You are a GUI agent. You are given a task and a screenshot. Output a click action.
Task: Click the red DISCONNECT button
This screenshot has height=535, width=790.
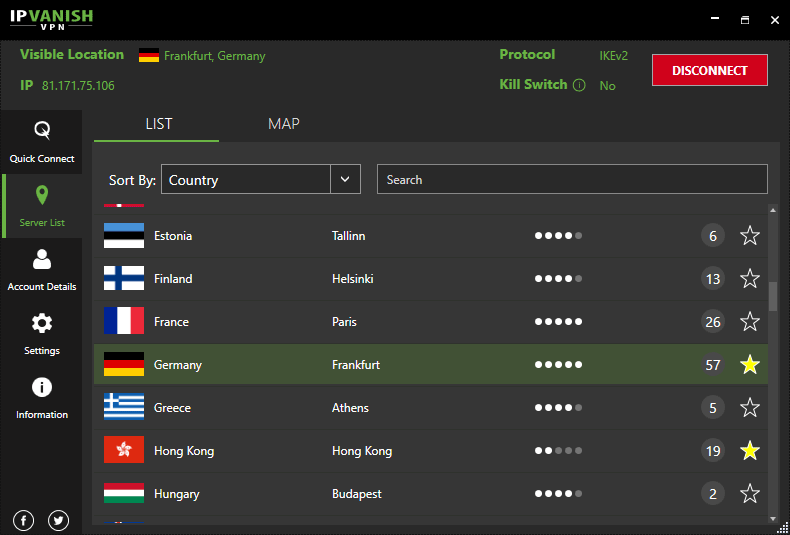coord(710,70)
